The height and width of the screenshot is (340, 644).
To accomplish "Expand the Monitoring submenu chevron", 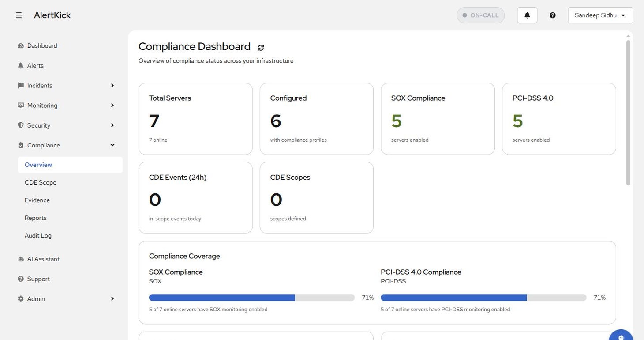I will [x=112, y=106].
